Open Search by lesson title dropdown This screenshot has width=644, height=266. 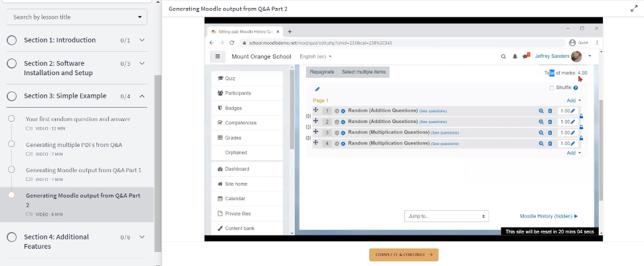click(77, 17)
